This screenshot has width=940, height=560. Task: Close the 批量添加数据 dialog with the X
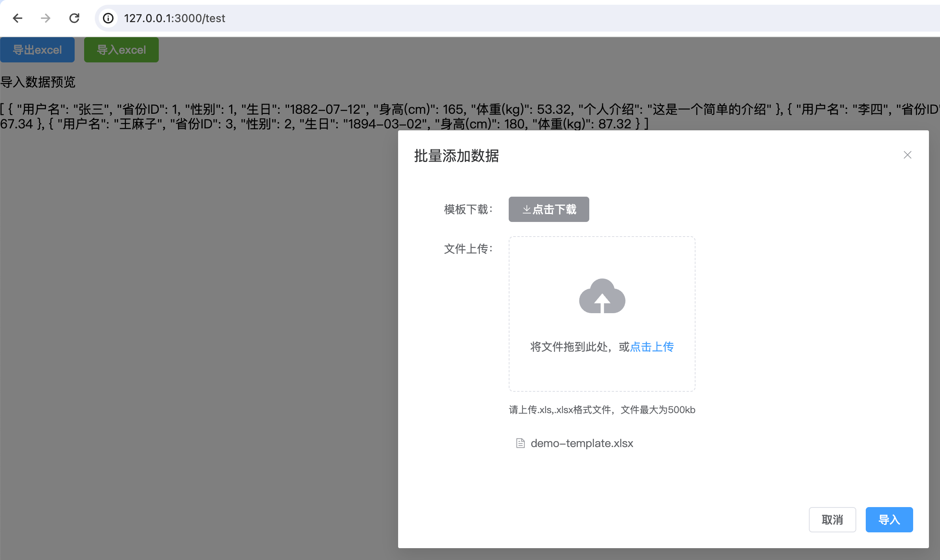point(907,155)
